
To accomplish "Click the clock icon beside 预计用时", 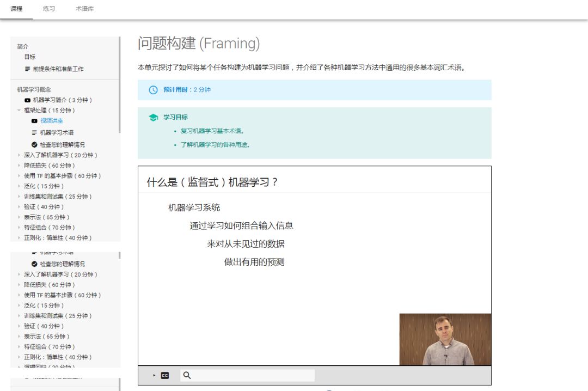I will pos(153,90).
